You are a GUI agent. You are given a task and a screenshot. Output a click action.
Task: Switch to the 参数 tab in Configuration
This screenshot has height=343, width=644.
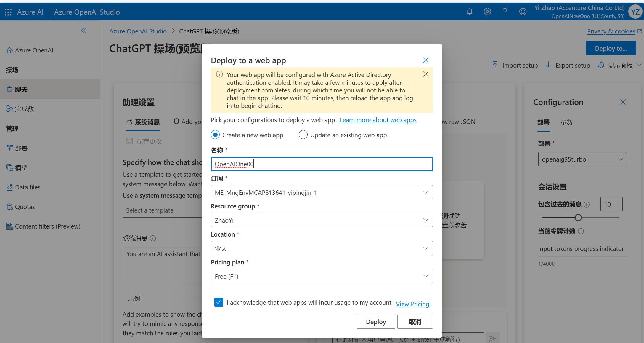pos(566,122)
